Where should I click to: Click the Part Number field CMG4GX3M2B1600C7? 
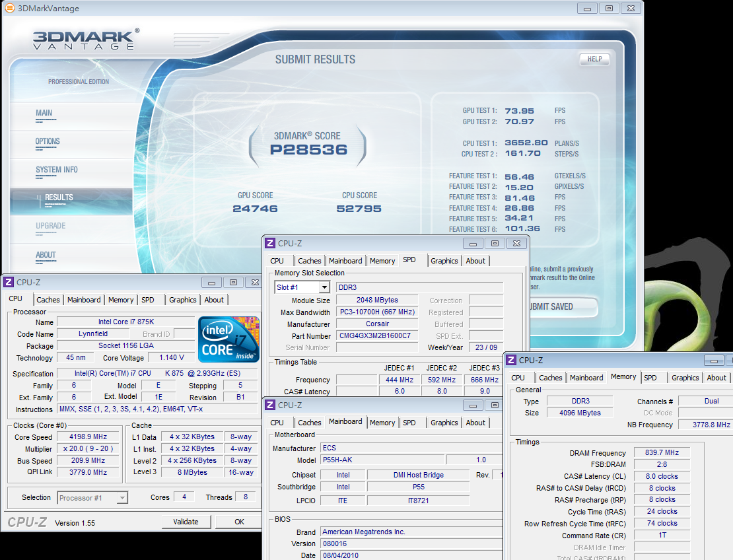click(377, 335)
